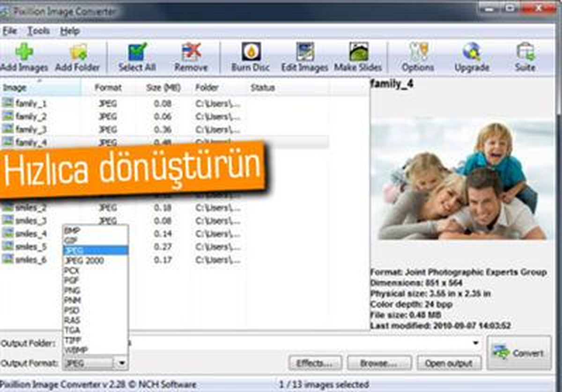This screenshot has height=392, width=562.
Task: Click the Convert button
Action: 519,353
